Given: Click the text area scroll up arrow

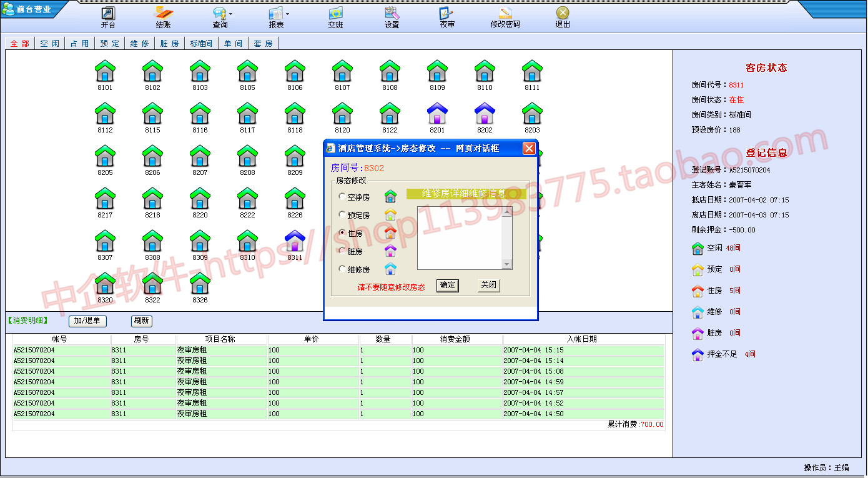Looking at the screenshot, I should 507,212.
